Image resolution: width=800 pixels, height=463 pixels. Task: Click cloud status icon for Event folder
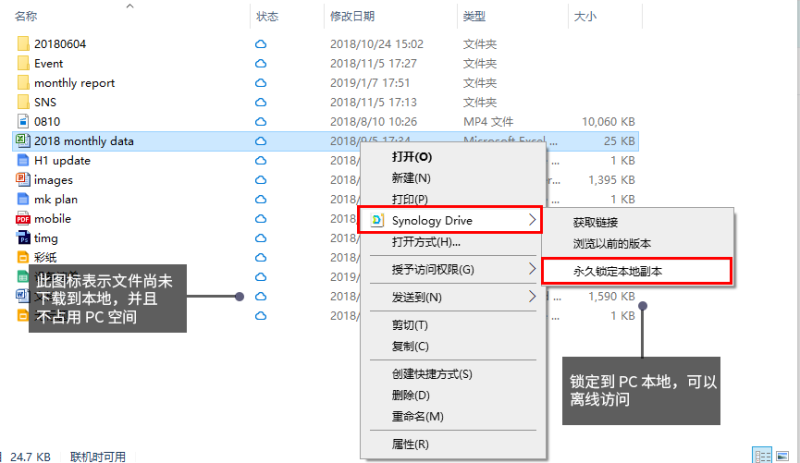click(x=261, y=63)
